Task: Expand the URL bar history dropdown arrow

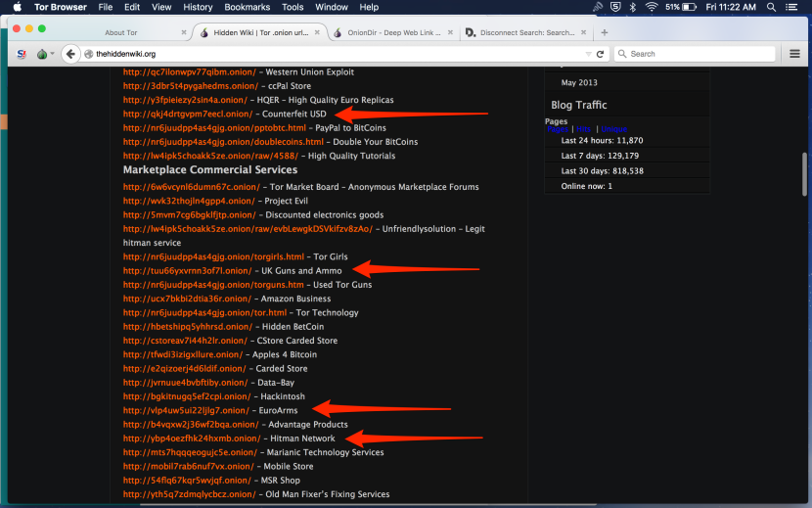Action: pyautogui.click(x=588, y=54)
